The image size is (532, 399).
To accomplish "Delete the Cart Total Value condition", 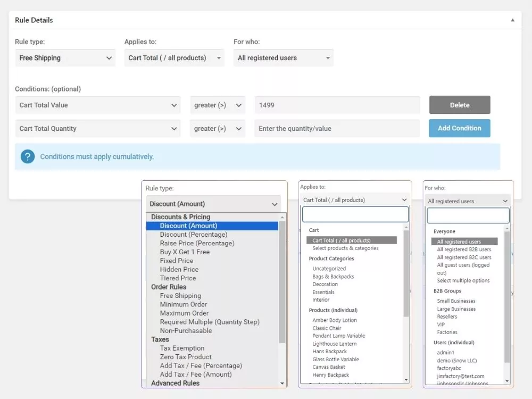I will point(460,105).
